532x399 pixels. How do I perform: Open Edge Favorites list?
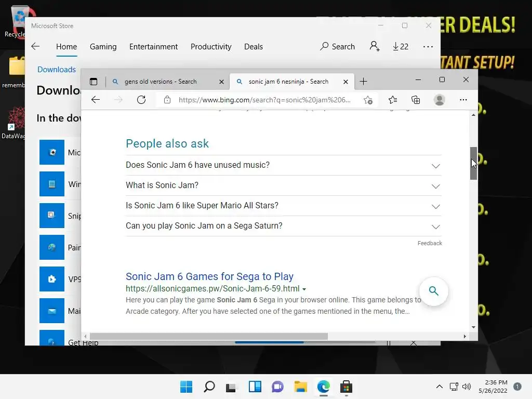[x=393, y=100]
